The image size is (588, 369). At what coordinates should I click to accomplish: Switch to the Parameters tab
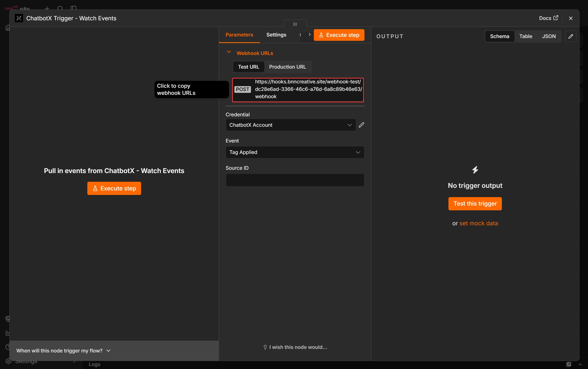(x=239, y=35)
